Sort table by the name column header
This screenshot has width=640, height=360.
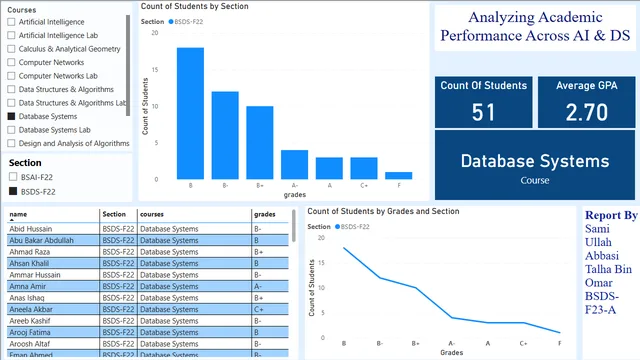(18, 214)
